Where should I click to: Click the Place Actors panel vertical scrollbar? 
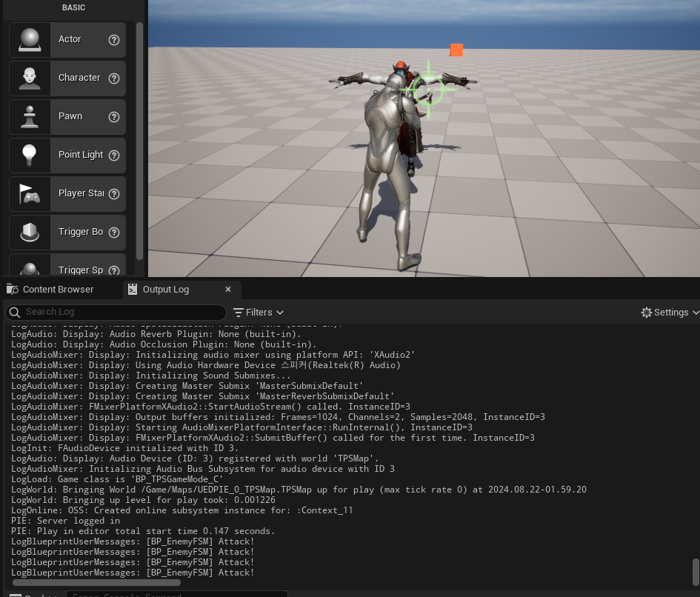pos(139,141)
